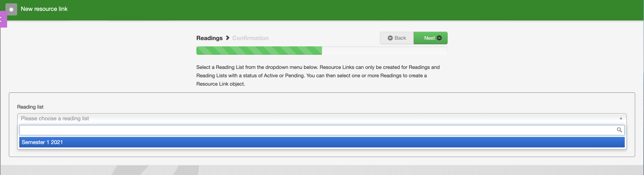Collapse the reading list via its triangle arrow
Viewport: 644px width, 175px height.
[x=621, y=119]
